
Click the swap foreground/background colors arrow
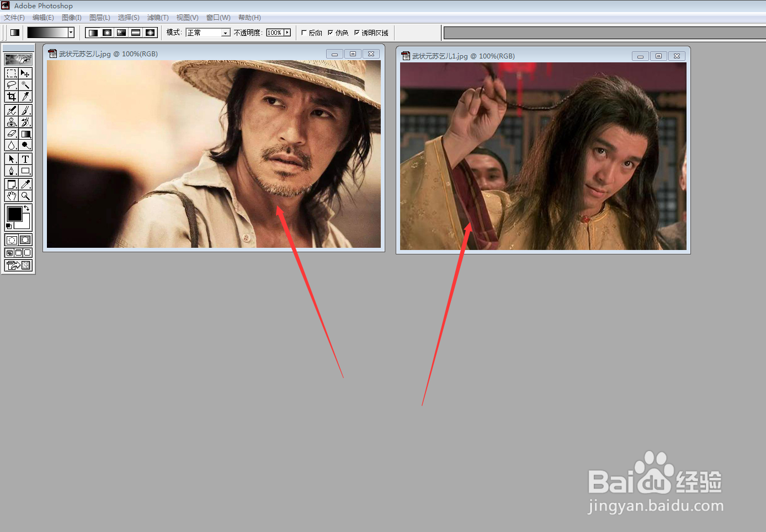[26, 208]
